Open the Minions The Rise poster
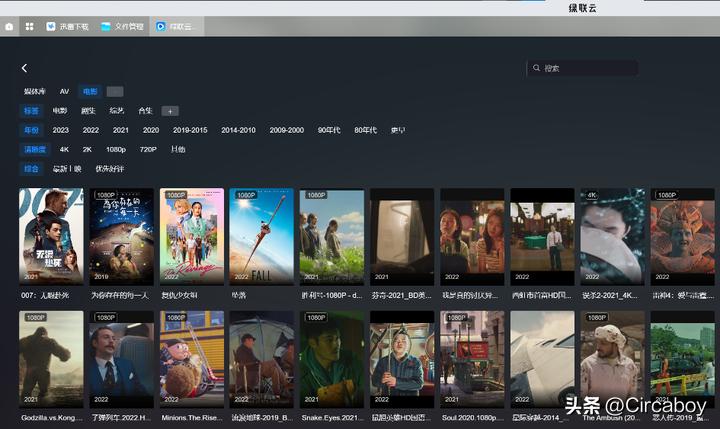 click(x=192, y=359)
